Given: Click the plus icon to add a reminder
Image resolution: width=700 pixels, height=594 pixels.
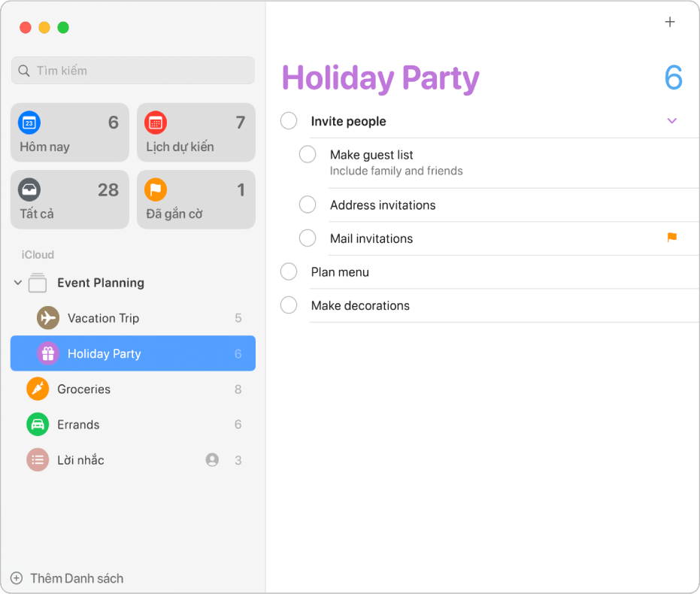Looking at the screenshot, I should tap(670, 23).
